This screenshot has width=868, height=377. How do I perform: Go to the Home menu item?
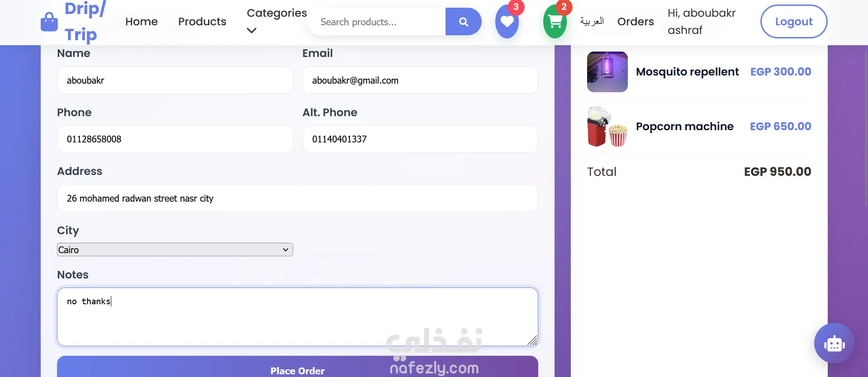[x=142, y=22]
